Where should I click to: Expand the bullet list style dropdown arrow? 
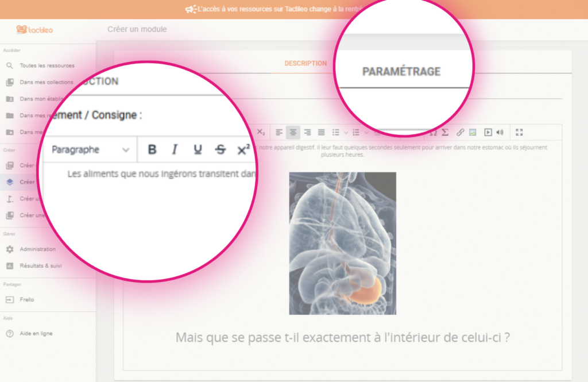point(346,132)
